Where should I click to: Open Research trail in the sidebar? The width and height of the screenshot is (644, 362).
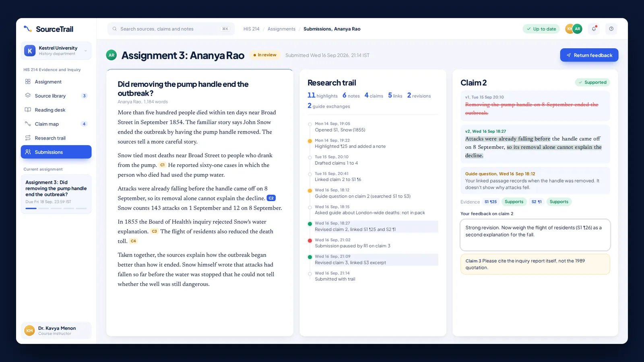tap(56, 138)
